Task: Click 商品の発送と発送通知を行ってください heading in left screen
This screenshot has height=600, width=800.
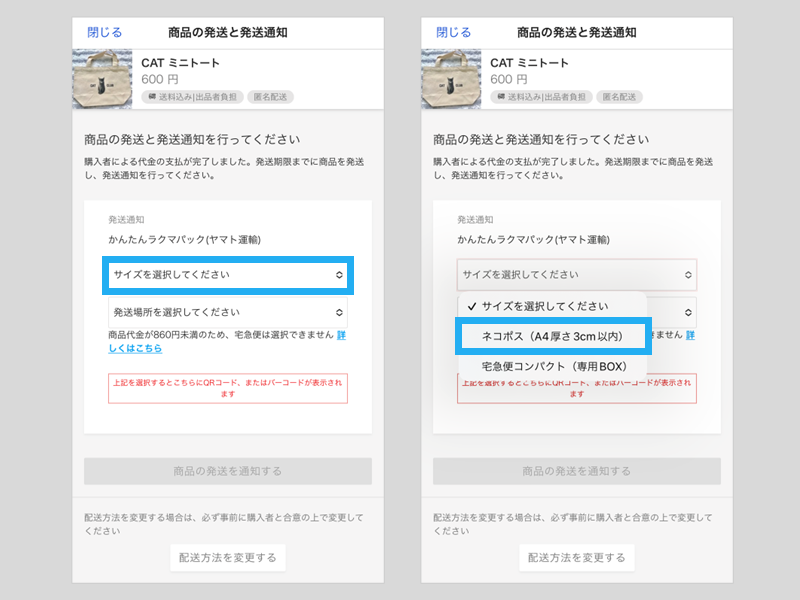Action: click(x=192, y=140)
